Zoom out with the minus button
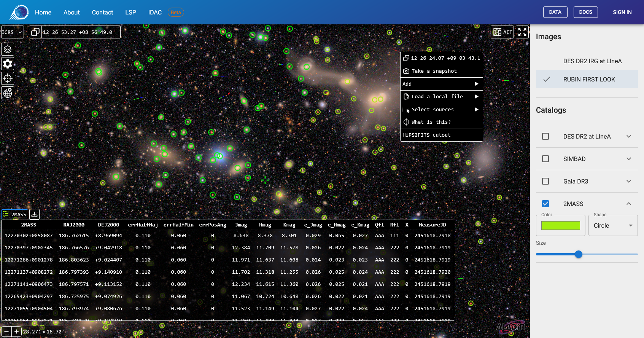The image size is (644, 338). (6, 332)
